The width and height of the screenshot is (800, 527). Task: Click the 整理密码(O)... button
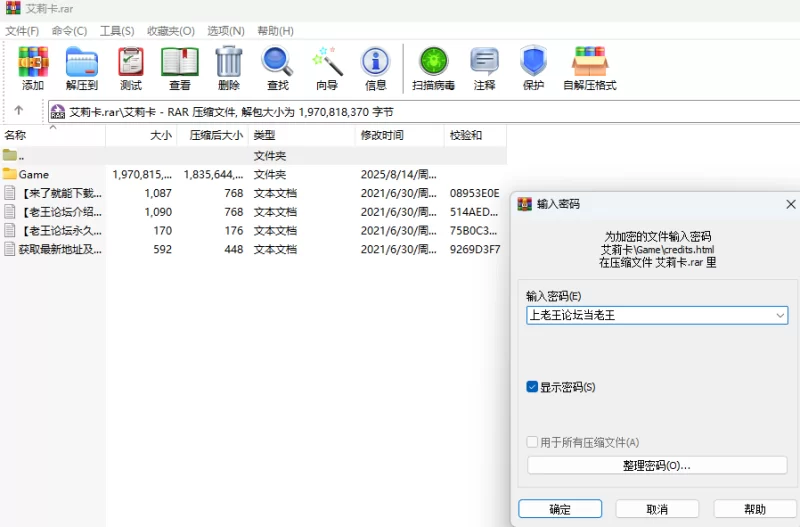click(x=657, y=465)
